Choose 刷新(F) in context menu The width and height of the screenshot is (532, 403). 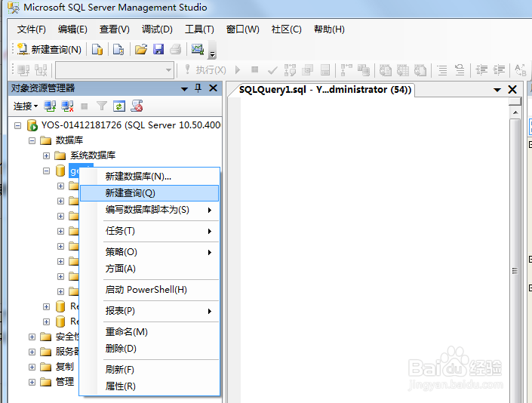coord(149,370)
